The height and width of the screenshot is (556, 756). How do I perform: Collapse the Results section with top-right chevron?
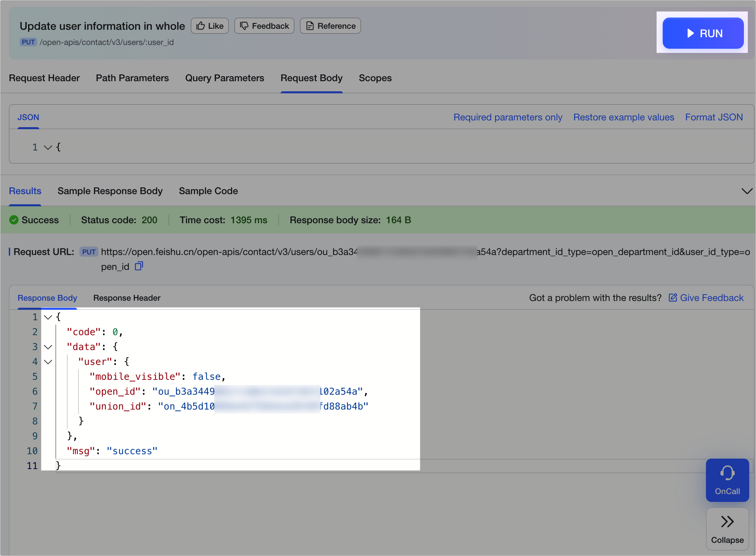(747, 191)
